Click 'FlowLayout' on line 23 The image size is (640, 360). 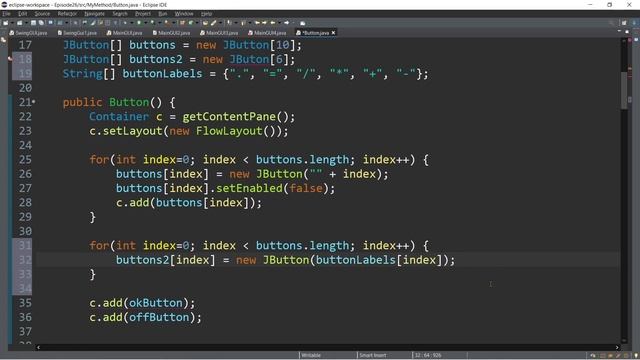pyautogui.click(x=229, y=131)
